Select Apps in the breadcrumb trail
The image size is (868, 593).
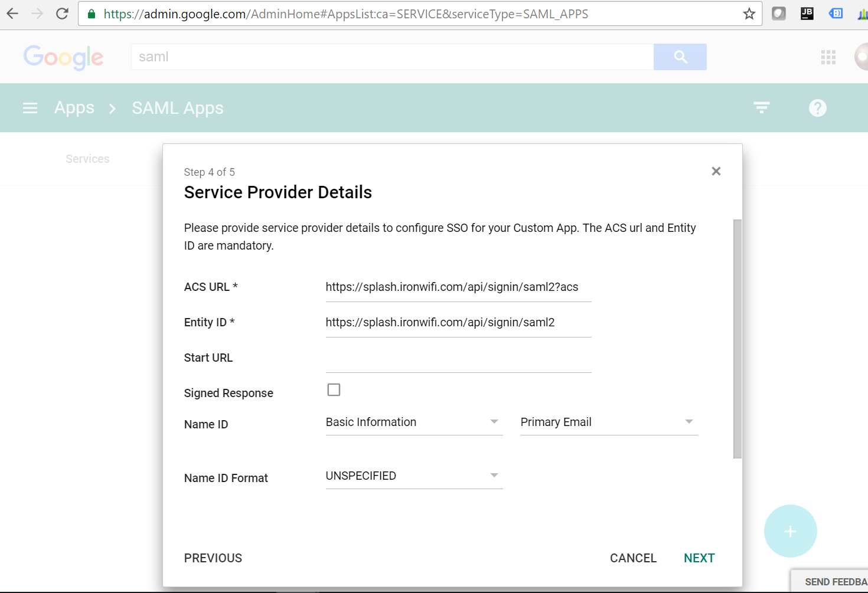tap(74, 107)
